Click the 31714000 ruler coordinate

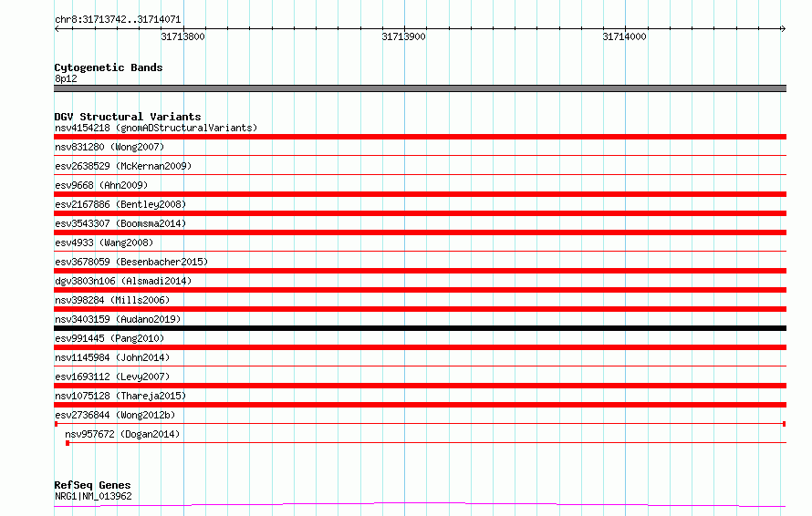(x=625, y=36)
